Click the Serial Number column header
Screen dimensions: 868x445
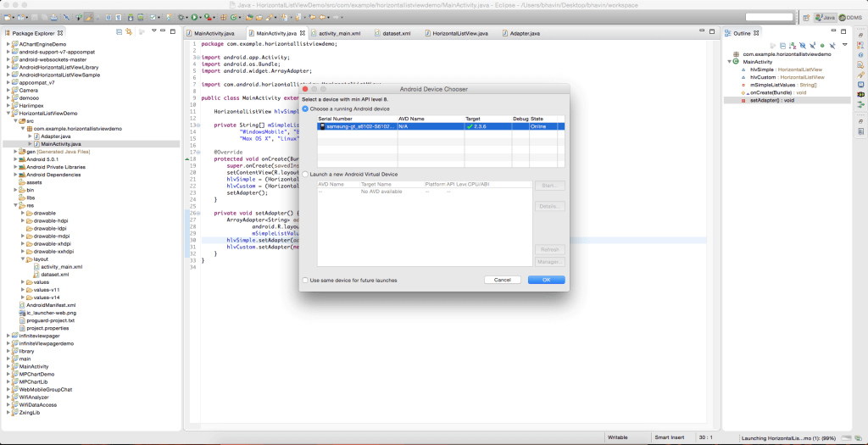coord(357,119)
